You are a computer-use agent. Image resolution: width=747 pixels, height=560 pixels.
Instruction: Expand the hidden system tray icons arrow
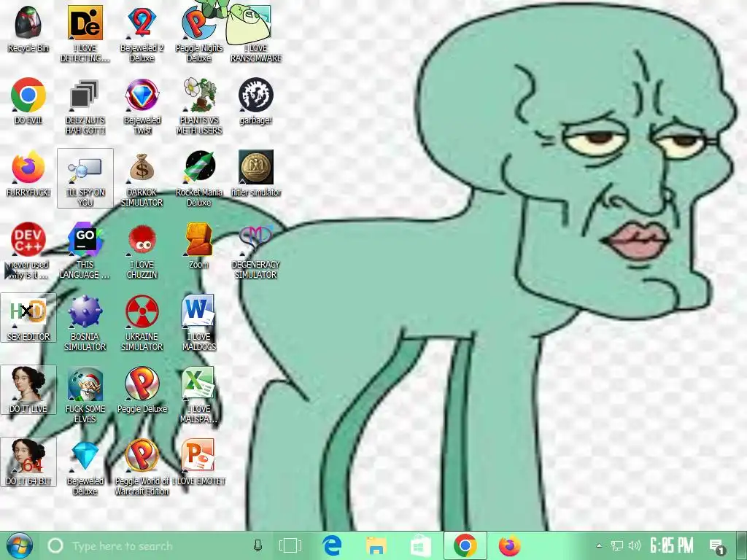point(599,546)
